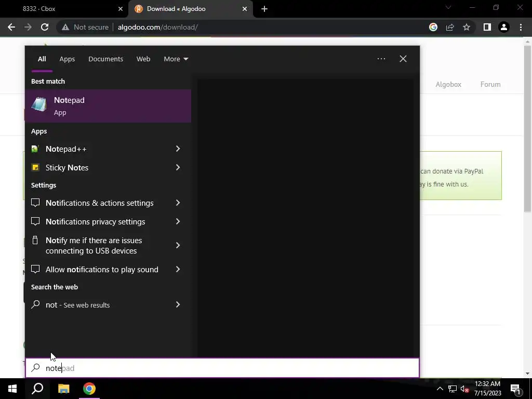Select the Download Algodoo browser tab
This screenshot has width=532, height=399.
[x=190, y=9]
